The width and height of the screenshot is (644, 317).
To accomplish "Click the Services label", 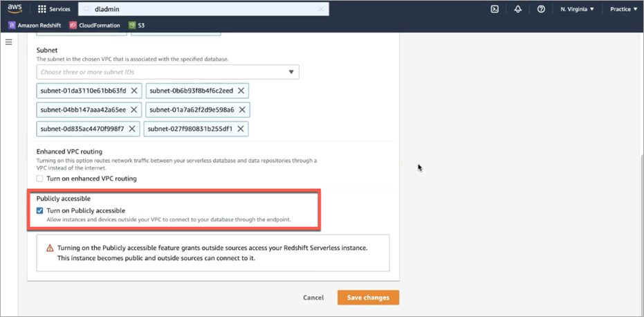I will [x=59, y=9].
